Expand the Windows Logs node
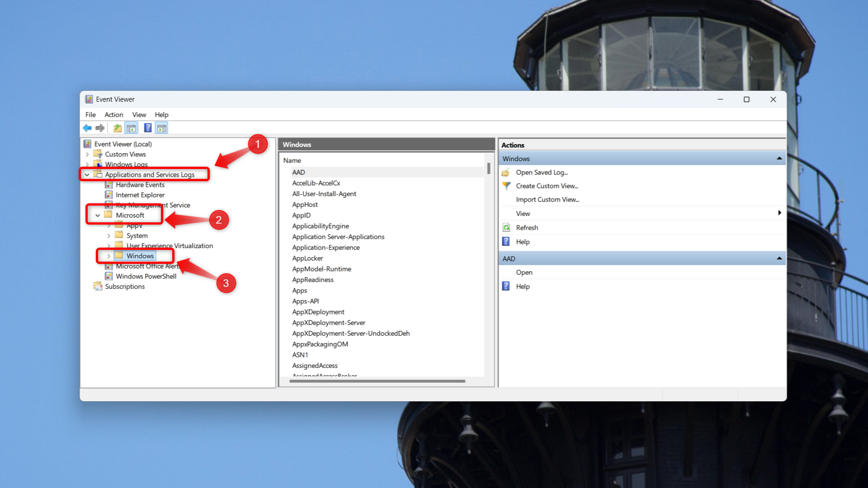 tap(87, 164)
